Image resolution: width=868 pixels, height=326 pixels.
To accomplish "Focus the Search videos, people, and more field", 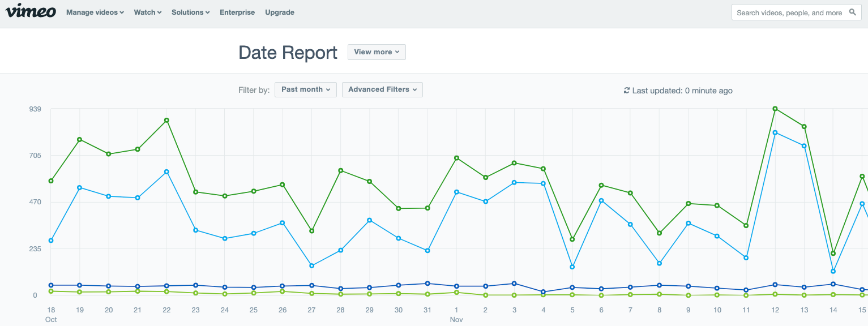I will click(x=797, y=12).
